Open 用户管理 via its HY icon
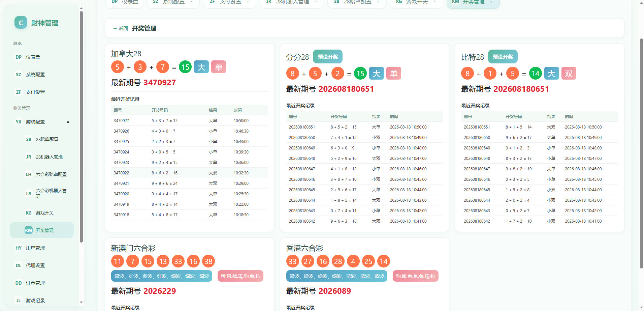Viewport: 644px width, 311px height. tap(19, 248)
